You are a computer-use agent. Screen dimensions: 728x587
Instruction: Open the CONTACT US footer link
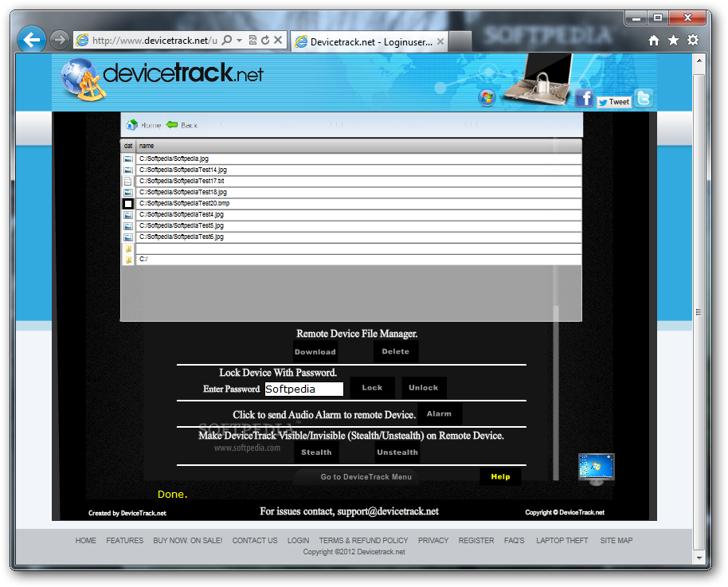(x=254, y=541)
